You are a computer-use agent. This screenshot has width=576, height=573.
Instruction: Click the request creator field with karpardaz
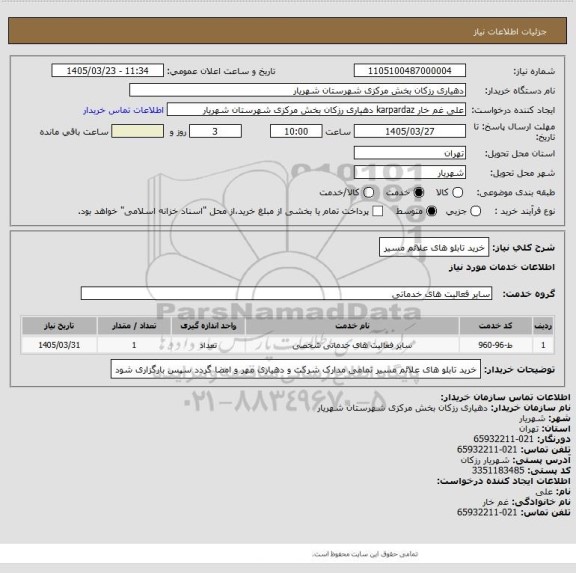pyautogui.click(x=316, y=110)
